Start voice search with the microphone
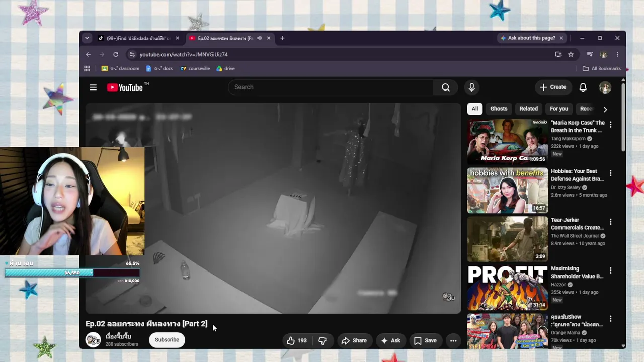 471,87
